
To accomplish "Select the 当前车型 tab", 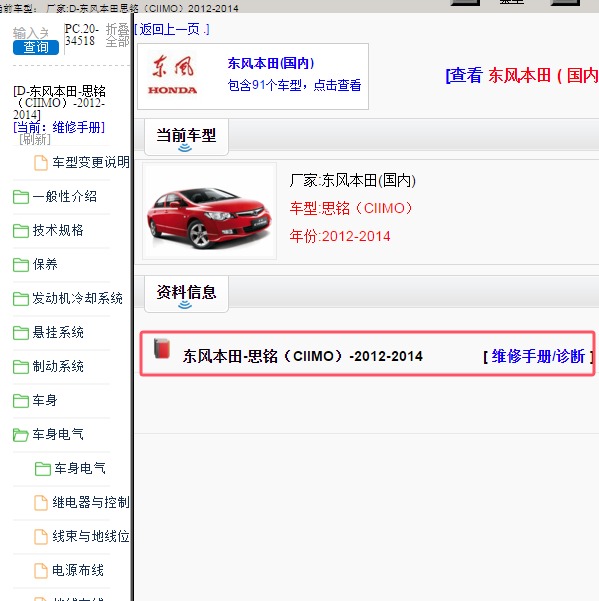I will [186, 137].
